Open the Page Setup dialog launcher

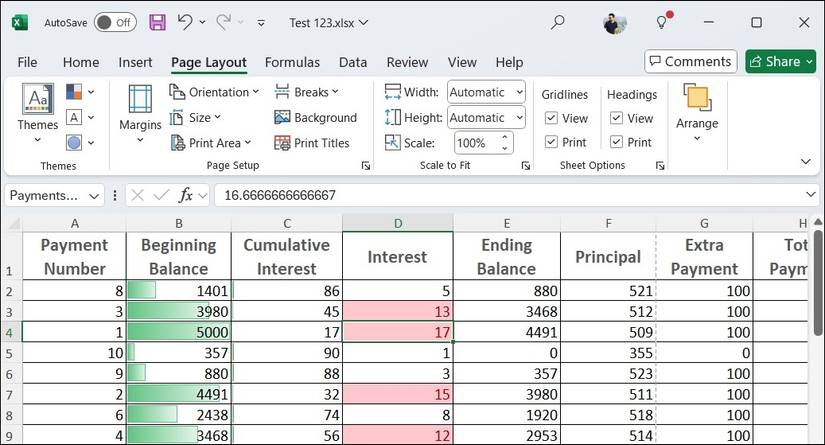click(x=366, y=166)
